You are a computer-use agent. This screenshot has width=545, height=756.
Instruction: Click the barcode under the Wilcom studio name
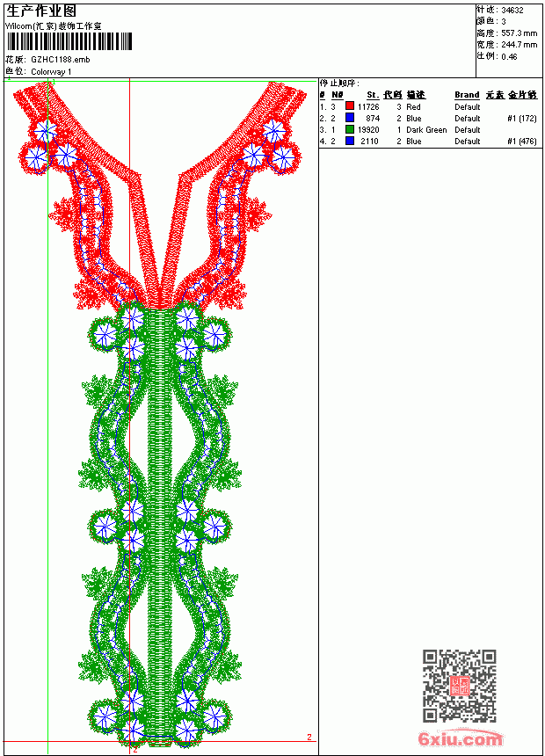point(69,41)
